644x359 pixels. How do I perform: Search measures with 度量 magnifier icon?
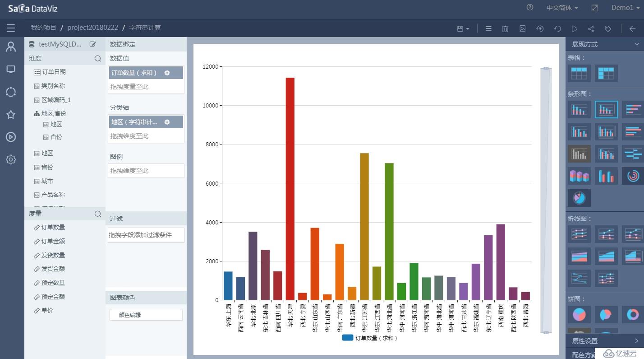pyautogui.click(x=97, y=214)
